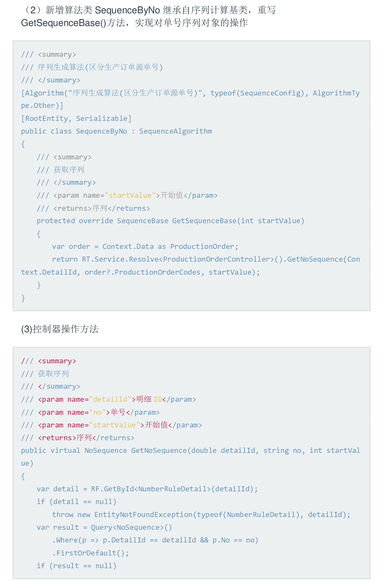This screenshot has height=588, width=384.
Task: Click the 'return RT.Service.Resolve' statement line
Action: point(206,259)
